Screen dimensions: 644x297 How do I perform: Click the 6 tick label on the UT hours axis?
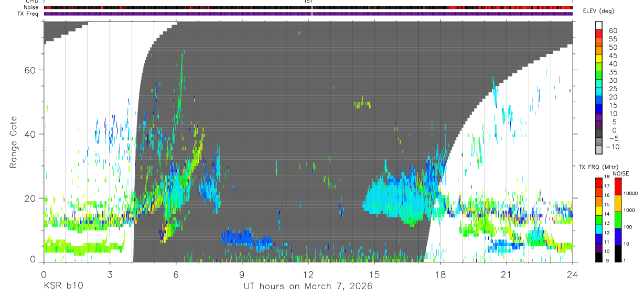pos(176,274)
